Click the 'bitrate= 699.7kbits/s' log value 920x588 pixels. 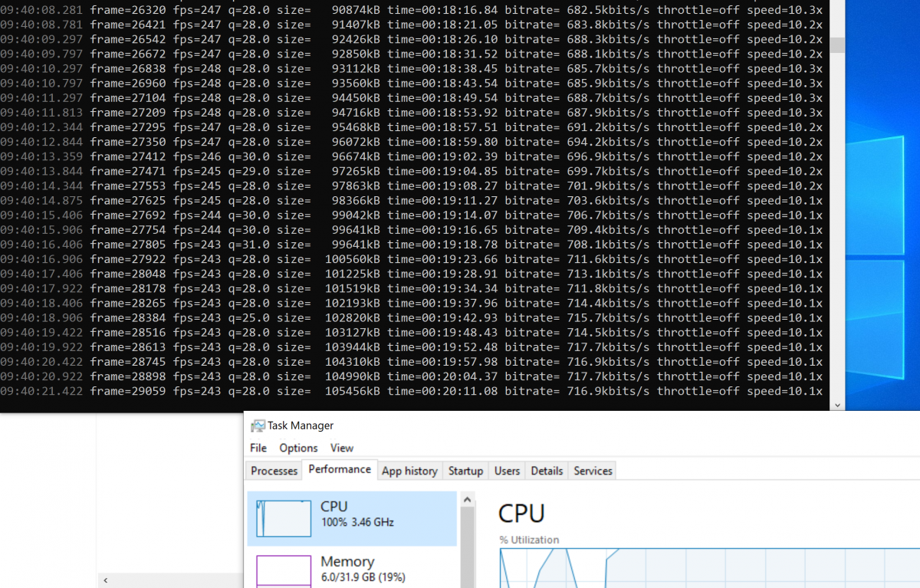[x=577, y=171]
